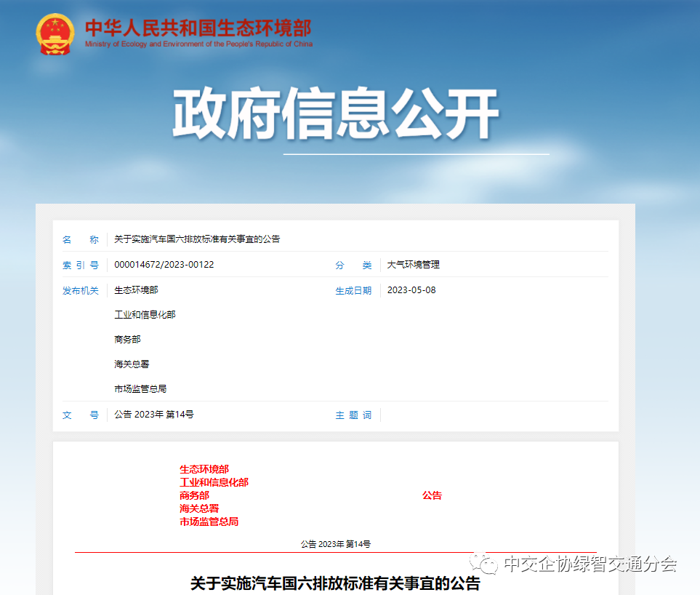This screenshot has width=700, height=595.
Task: Click the WeChat watermark icon
Action: click(484, 564)
